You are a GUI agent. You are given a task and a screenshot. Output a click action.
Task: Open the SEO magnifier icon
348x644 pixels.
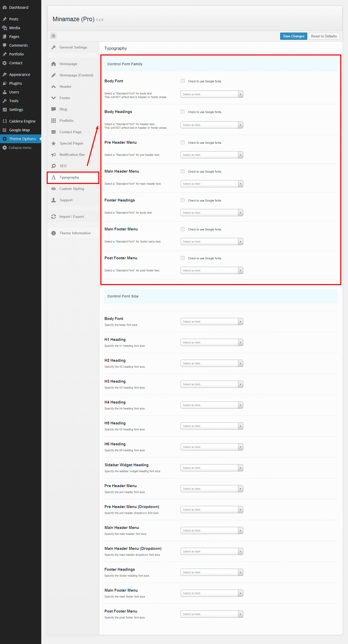[x=54, y=166]
